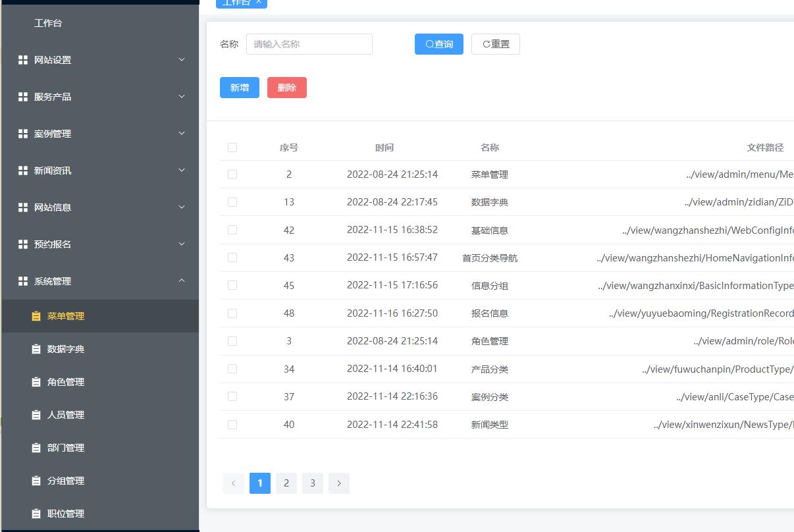
Task: Check the row checkbox for 菜单管理
Action: pos(232,174)
